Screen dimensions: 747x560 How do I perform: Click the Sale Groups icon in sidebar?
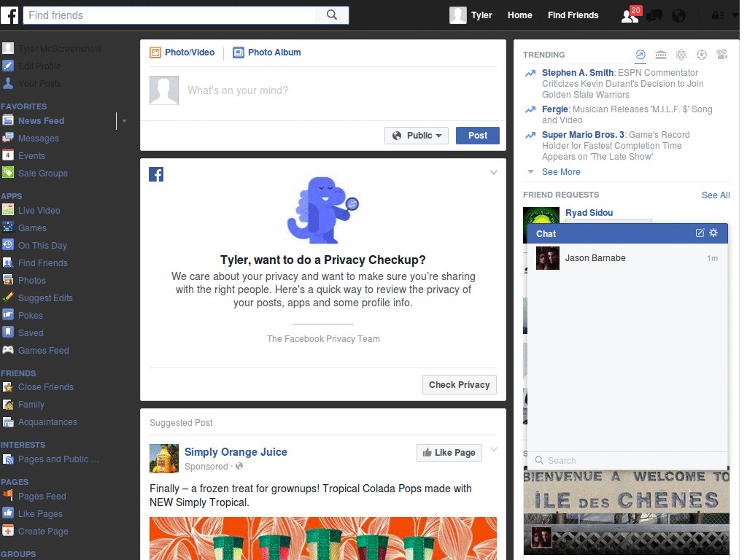tap(7, 172)
